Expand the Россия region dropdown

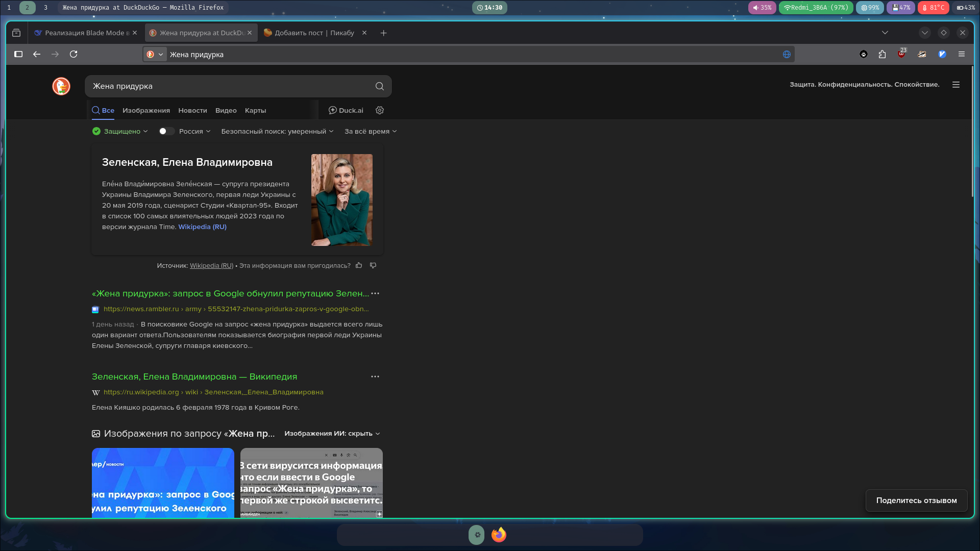pyautogui.click(x=195, y=131)
